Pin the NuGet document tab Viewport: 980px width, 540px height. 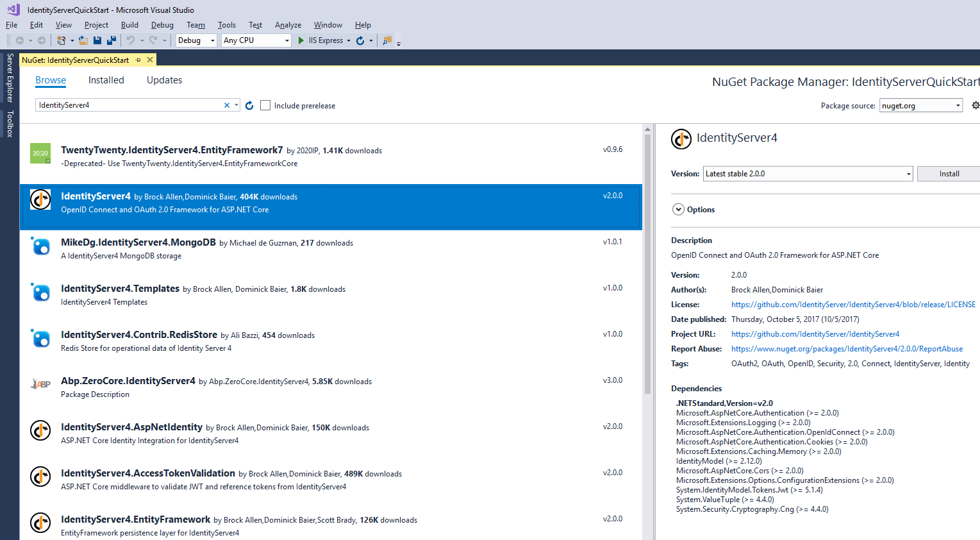tap(138, 60)
